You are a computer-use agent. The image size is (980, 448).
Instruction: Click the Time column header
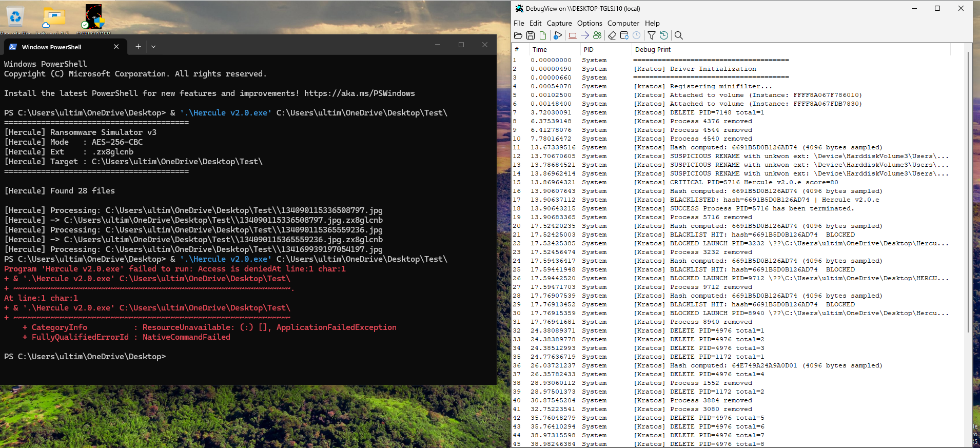click(x=555, y=50)
